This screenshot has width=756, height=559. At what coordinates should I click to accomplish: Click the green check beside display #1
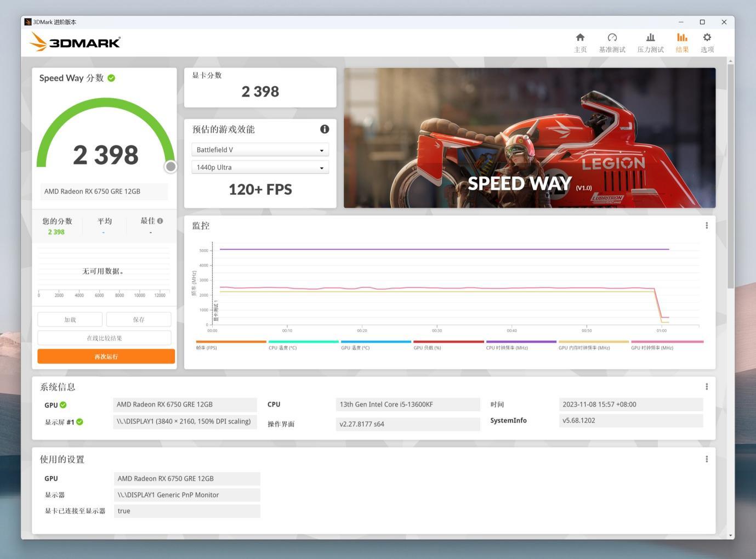[79, 422]
